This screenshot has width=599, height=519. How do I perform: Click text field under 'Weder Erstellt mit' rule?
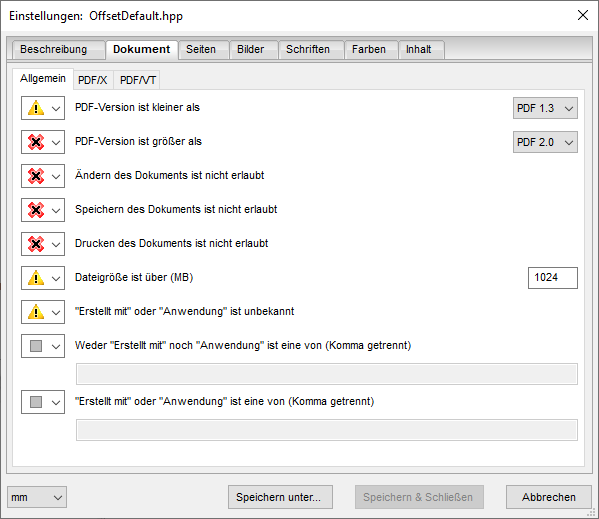(x=327, y=374)
